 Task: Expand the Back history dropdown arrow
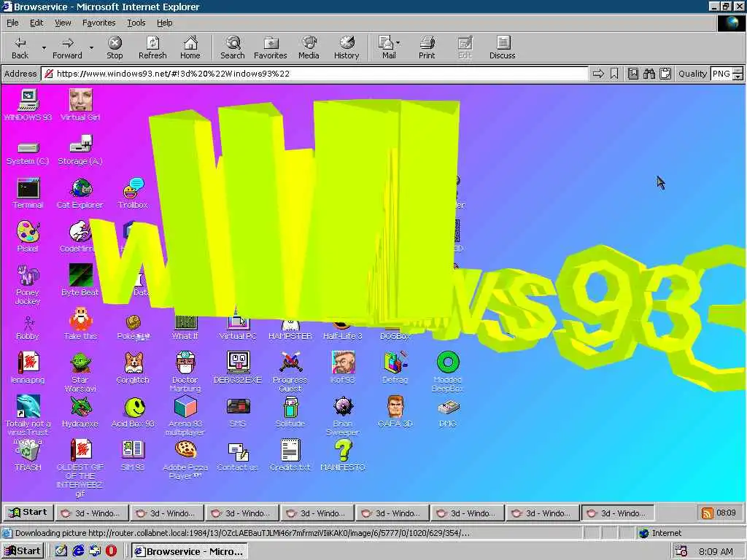coord(44,47)
